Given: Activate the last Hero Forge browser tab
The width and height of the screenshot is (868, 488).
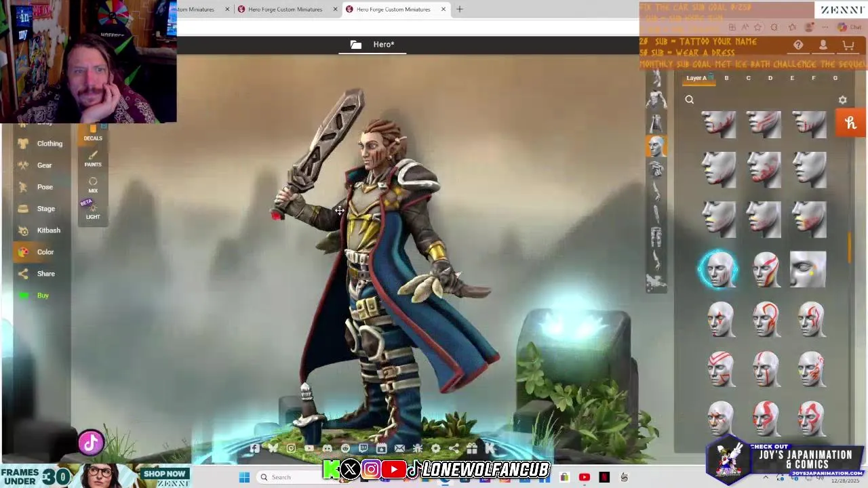Looking at the screenshot, I should click(x=393, y=9).
